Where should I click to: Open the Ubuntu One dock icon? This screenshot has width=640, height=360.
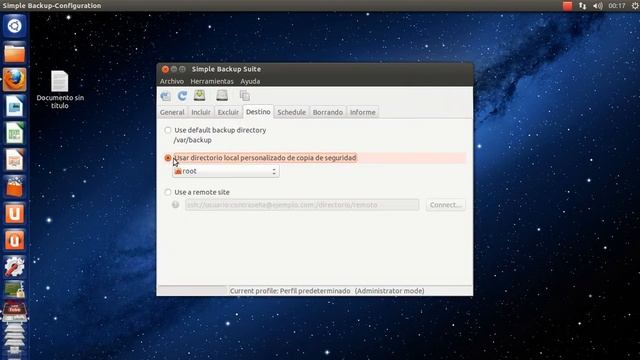(14, 213)
